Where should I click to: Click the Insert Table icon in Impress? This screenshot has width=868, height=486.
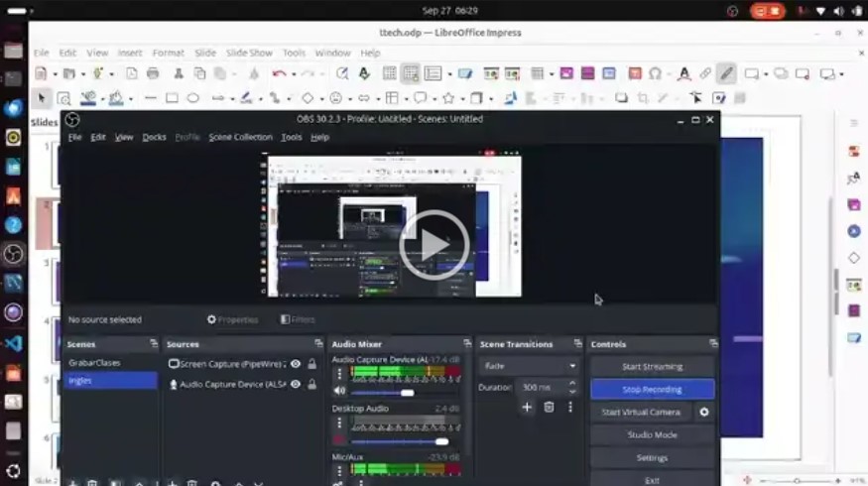tap(537, 73)
